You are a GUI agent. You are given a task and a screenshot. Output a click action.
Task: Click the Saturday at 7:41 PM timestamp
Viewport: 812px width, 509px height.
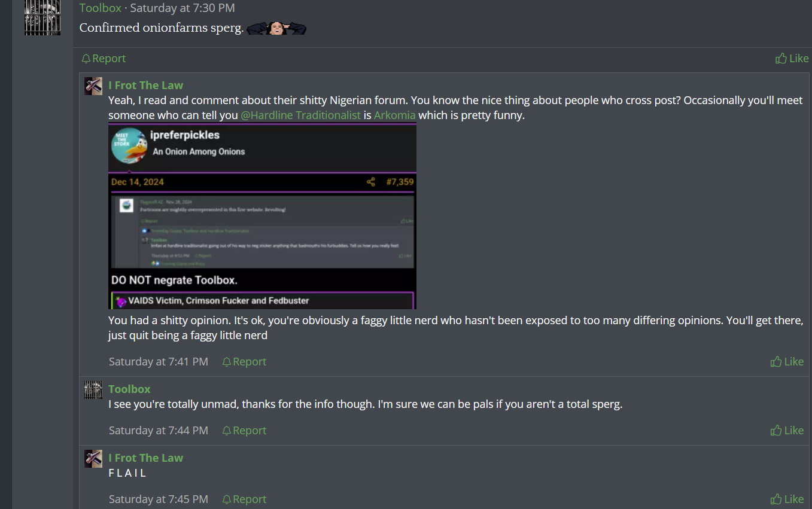point(158,362)
